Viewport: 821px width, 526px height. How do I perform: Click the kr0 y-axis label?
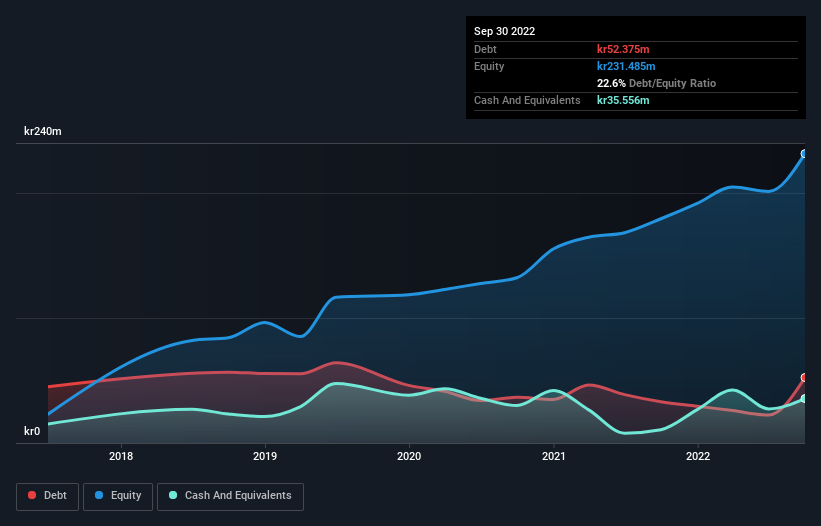click(32, 431)
